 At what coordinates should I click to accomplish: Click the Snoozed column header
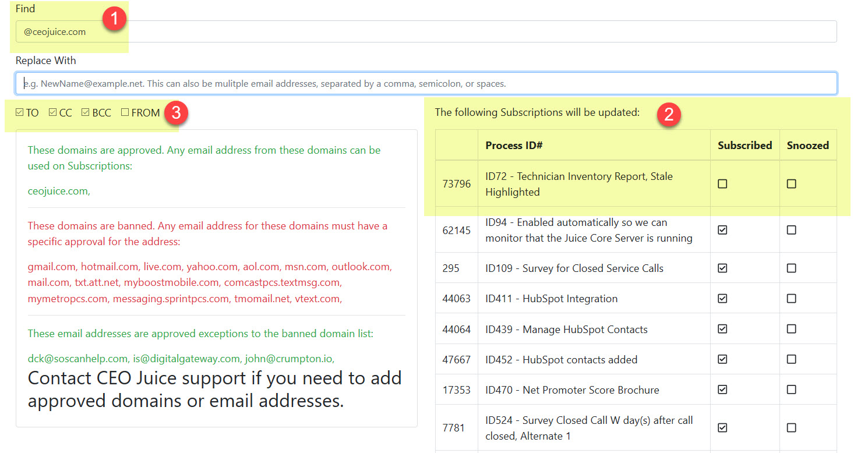(x=807, y=145)
